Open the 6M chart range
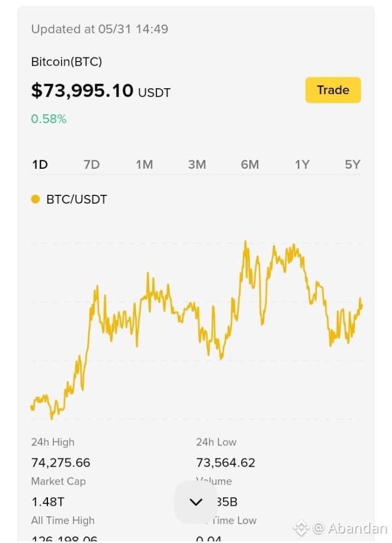Viewport: 392px width, 543px height. pyautogui.click(x=250, y=165)
